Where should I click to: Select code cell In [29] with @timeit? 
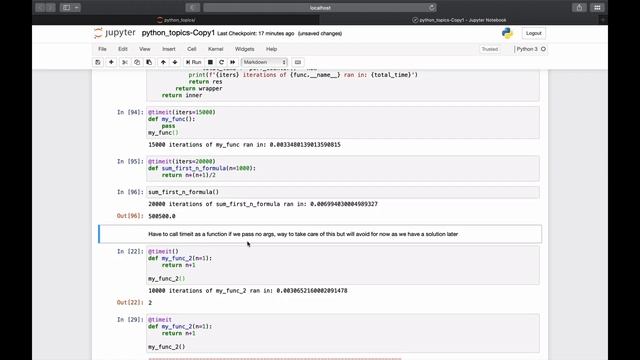(343, 333)
